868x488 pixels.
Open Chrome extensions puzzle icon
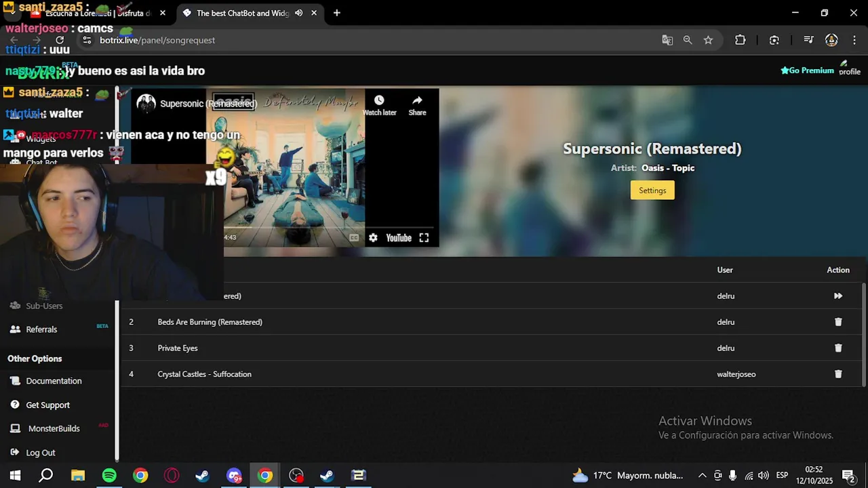coord(741,40)
